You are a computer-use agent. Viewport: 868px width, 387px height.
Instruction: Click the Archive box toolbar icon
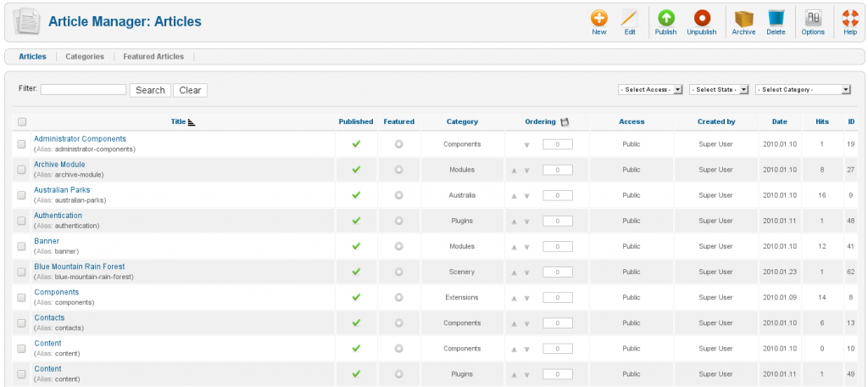(x=743, y=19)
